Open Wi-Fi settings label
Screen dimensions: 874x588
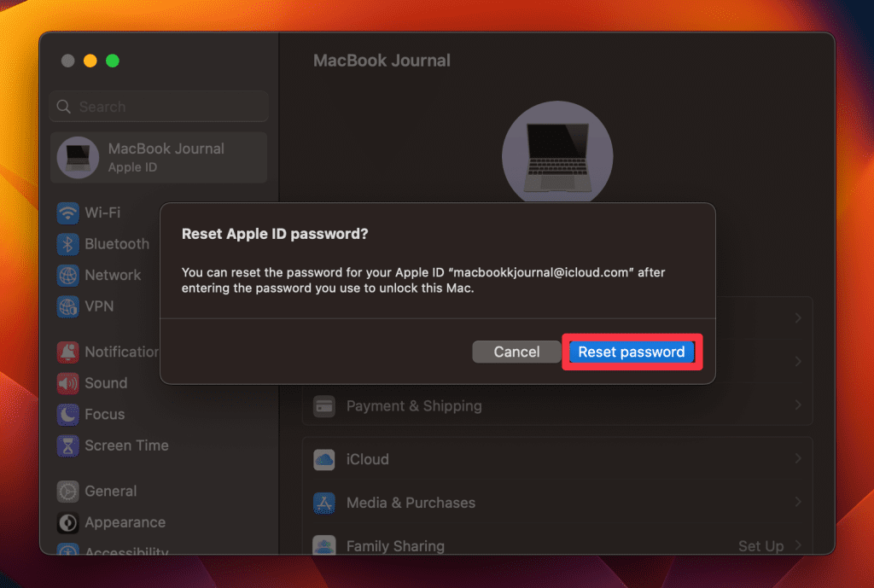[102, 212]
